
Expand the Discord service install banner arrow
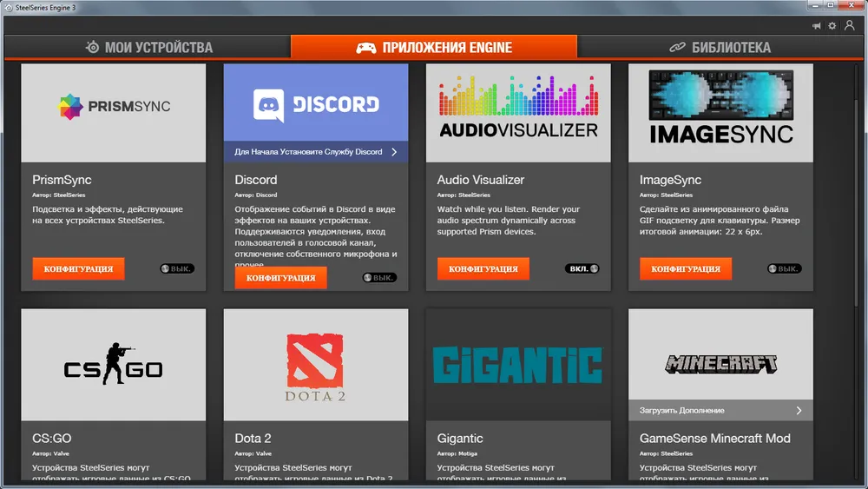(394, 152)
